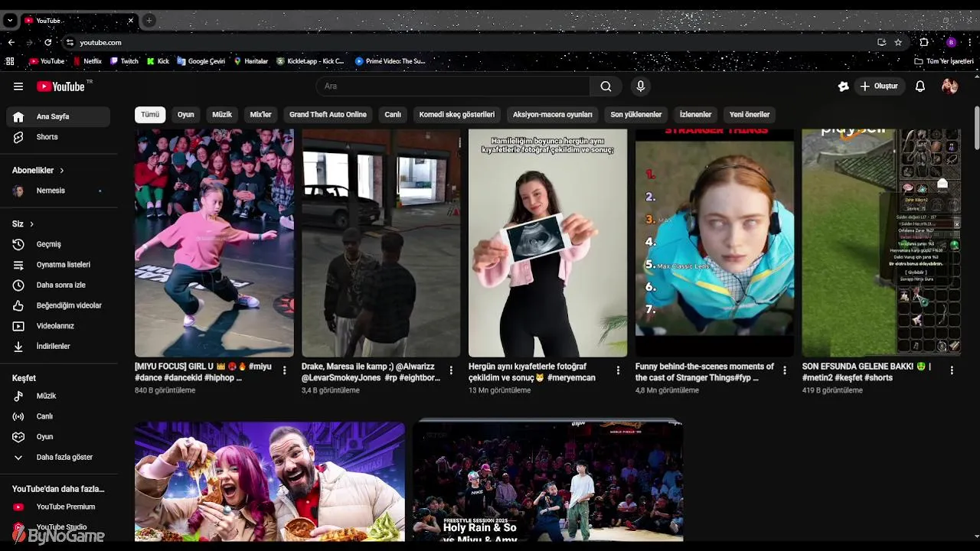The image size is (980, 551).
Task: Open Shorts in the sidebar
Action: 58,137
